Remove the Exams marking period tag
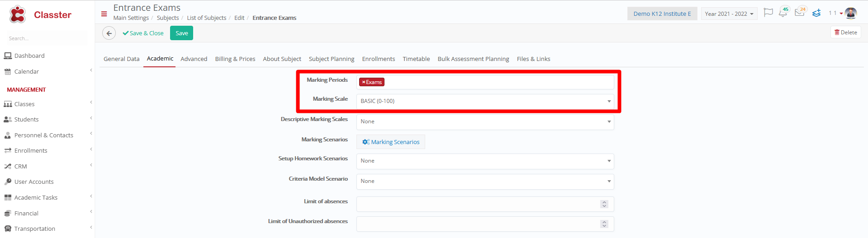 click(x=364, y=82)
